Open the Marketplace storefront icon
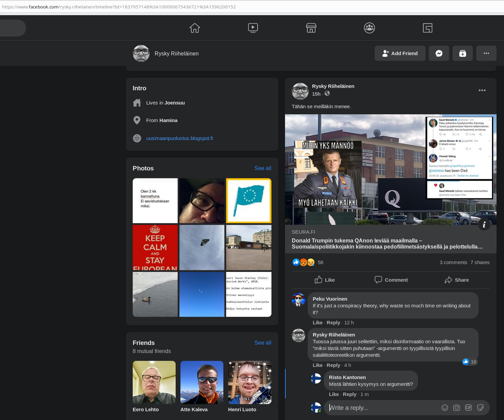The width and height of the screenshot is (504, 420). [311, 28]
